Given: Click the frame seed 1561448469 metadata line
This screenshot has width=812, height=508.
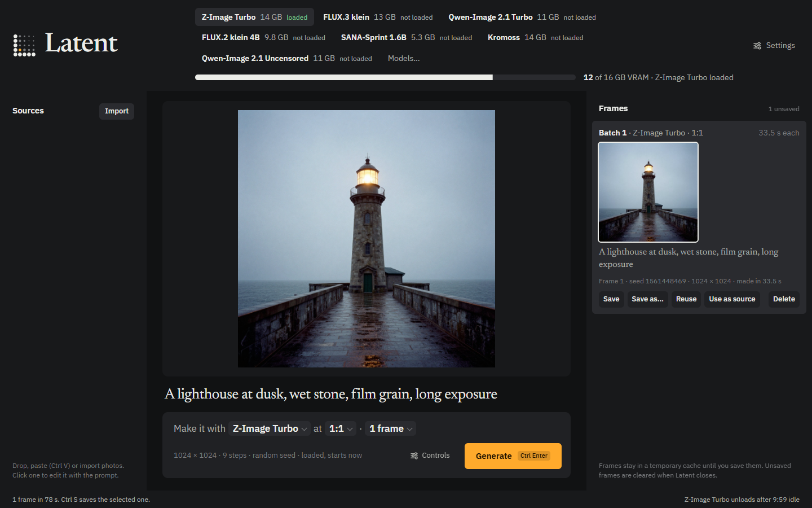Looking at the screenshot, I should click(x=690, y=281).
